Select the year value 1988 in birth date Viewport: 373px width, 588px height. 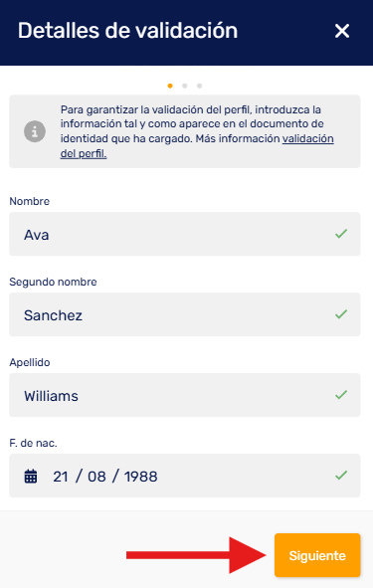(141, 477)
